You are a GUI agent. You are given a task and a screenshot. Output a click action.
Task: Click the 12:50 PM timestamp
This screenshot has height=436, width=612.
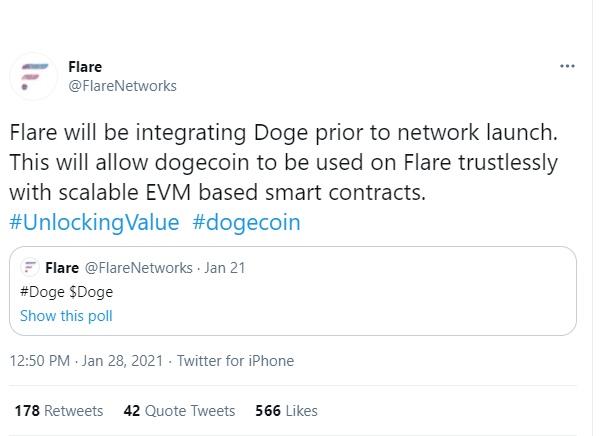(40, 361)
